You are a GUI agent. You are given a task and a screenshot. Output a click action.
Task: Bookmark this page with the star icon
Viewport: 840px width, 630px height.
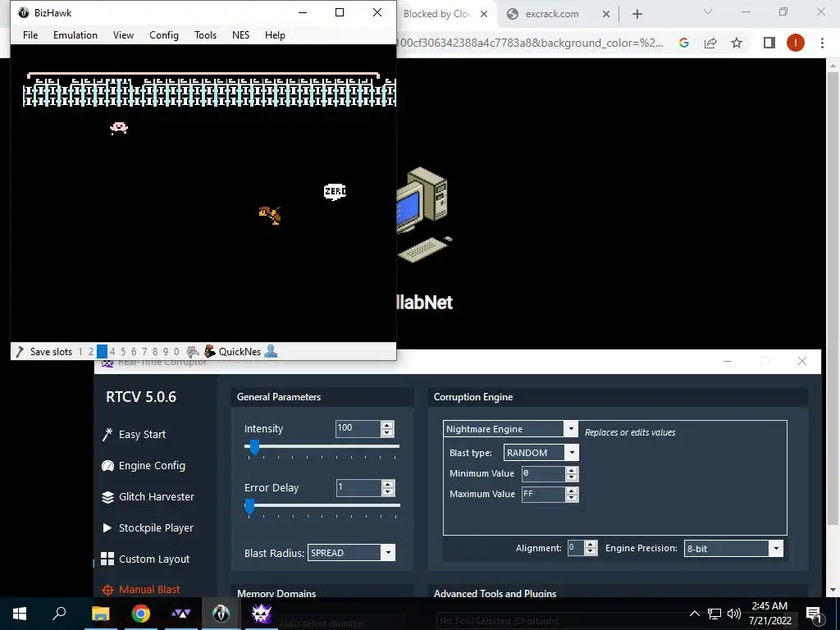(737, 43)
